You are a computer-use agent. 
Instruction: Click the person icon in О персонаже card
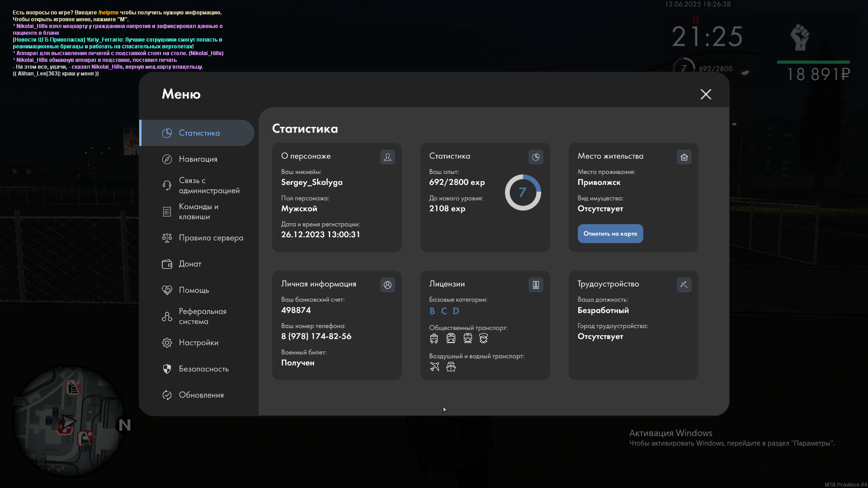[x=387, y=157]
